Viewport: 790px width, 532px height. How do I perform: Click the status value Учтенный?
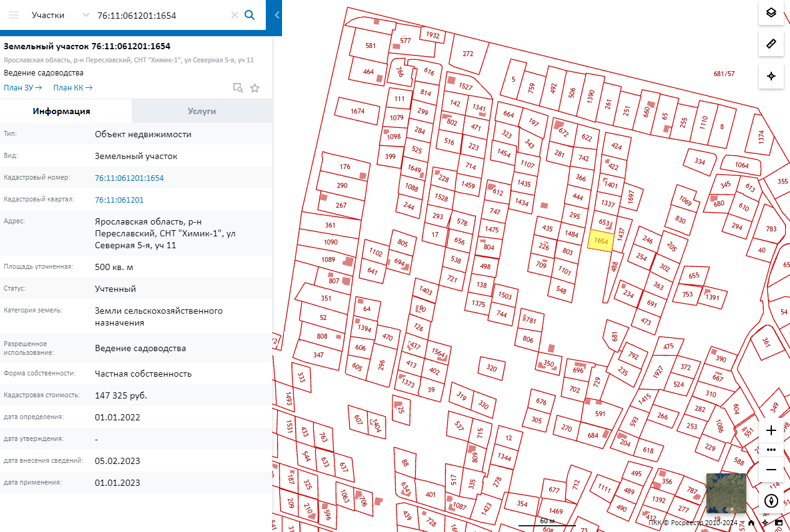pos(115,289)
